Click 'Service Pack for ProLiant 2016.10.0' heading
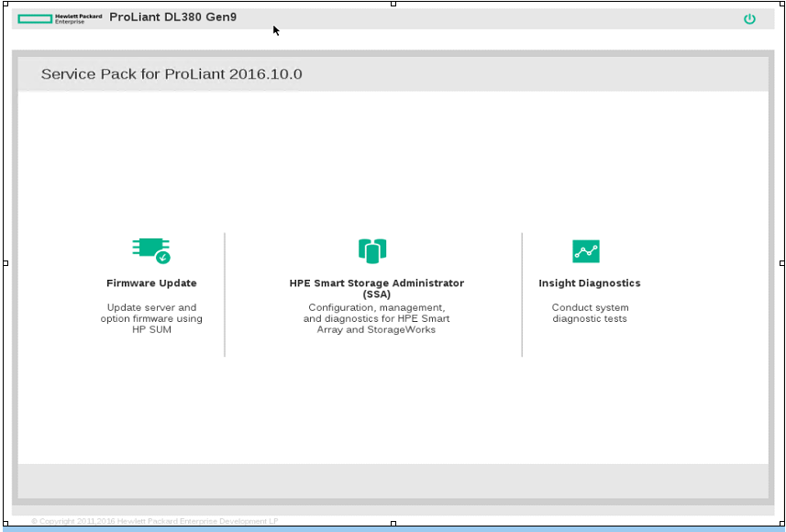Viewport: 786px width, 532px height. pyautogui.click(x=172, y=74)
